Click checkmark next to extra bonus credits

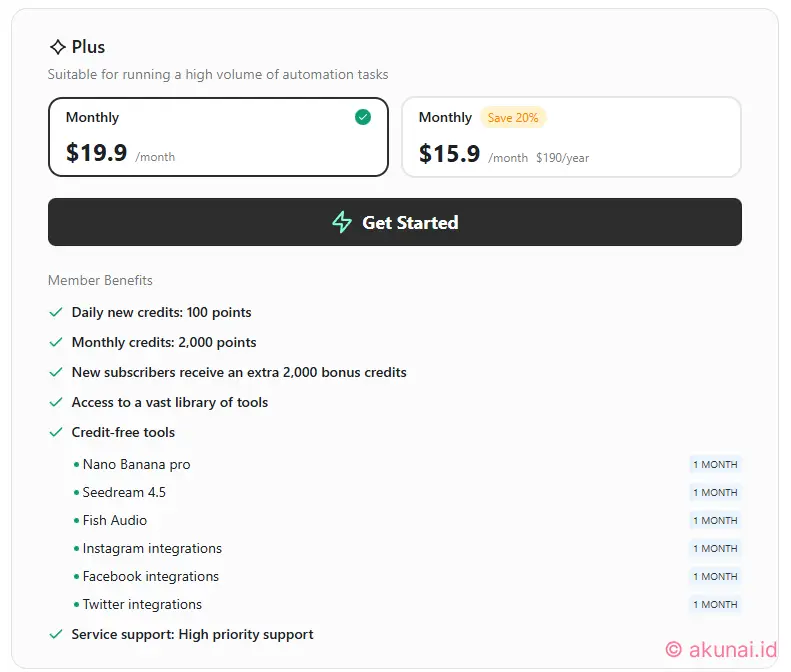[x=56, y=372]
